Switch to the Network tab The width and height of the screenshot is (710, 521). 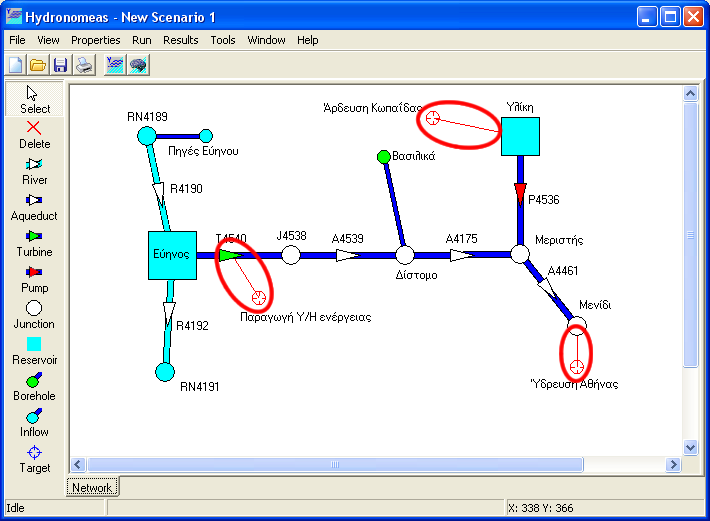tap(92, 488)
